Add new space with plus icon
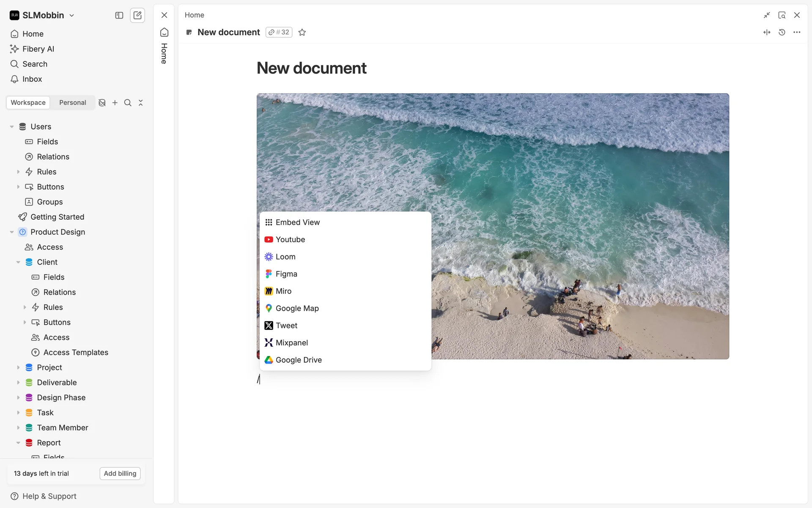The height and width of the screenshot is (508, 812). pyautogui.click(x=115, y=102)
